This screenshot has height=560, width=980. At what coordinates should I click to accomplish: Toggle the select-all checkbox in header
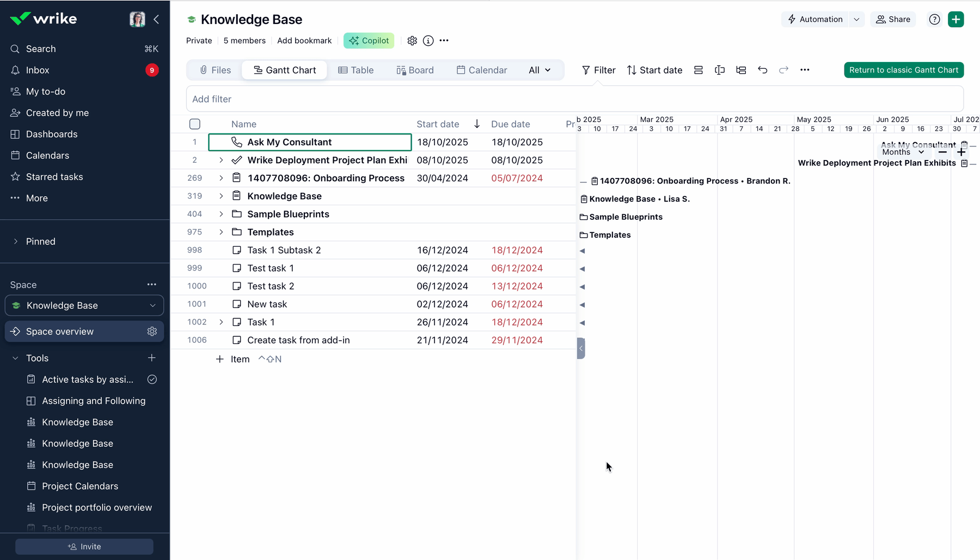click(195, 124)
